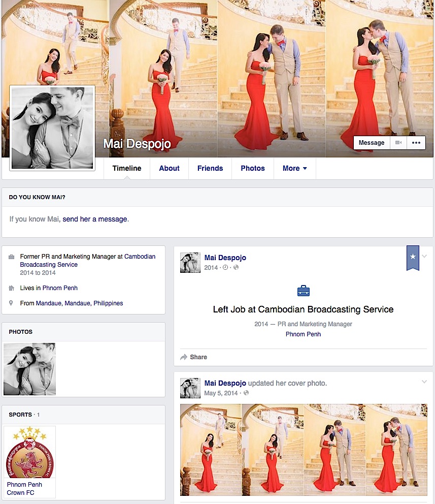Screen dimensions: 435x504
Task: Open Phnom Penh Crown FC page name link
Action: [x=24, y=489]
